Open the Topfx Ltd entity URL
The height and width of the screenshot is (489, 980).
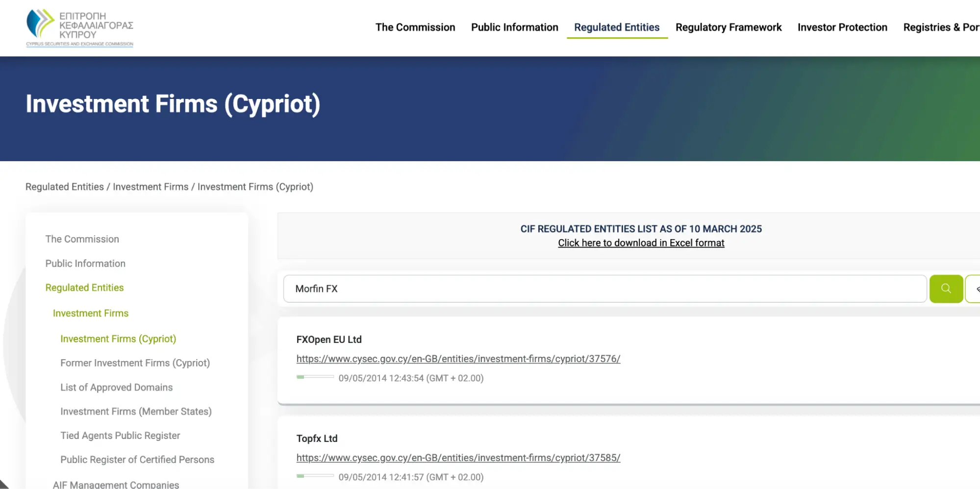[x=458, y=458]
